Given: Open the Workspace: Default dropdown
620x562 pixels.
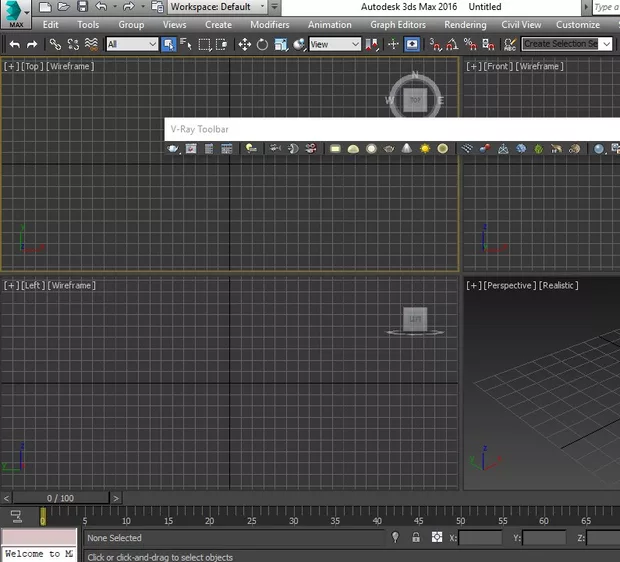Looking at the screenshot, I should pyautogui.click(x=217, y=7).
